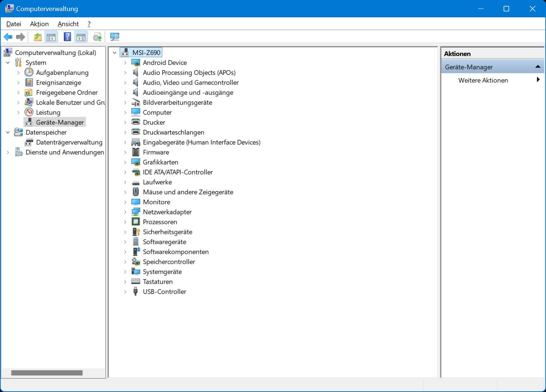Select Geräte-Manager in the left tree
This screenshot has width=546, height=392.
click(60, 122)
